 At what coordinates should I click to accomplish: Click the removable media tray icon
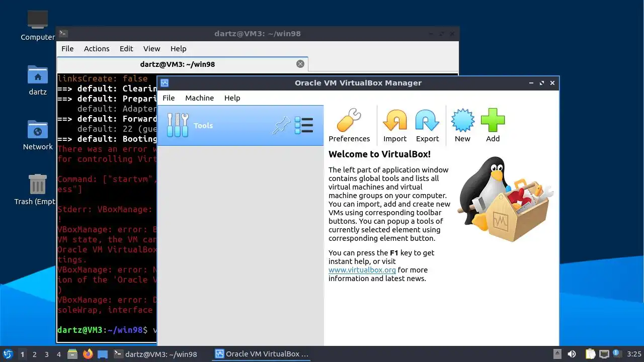557,354
